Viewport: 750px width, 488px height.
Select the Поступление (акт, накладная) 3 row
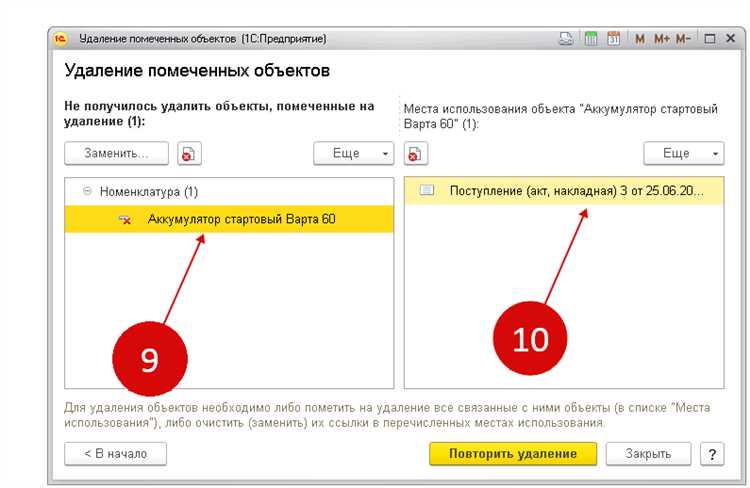564,191
